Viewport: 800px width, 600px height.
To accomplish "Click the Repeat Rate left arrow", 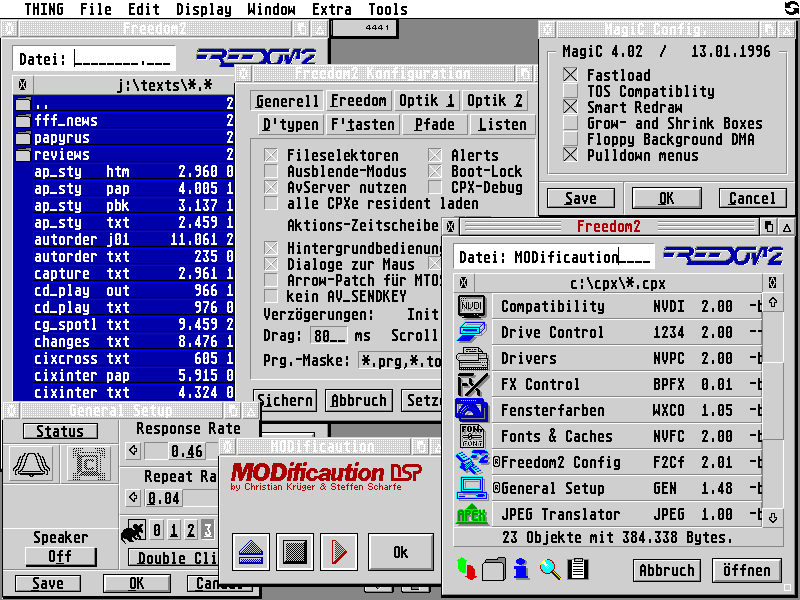I will click(134, 497).
